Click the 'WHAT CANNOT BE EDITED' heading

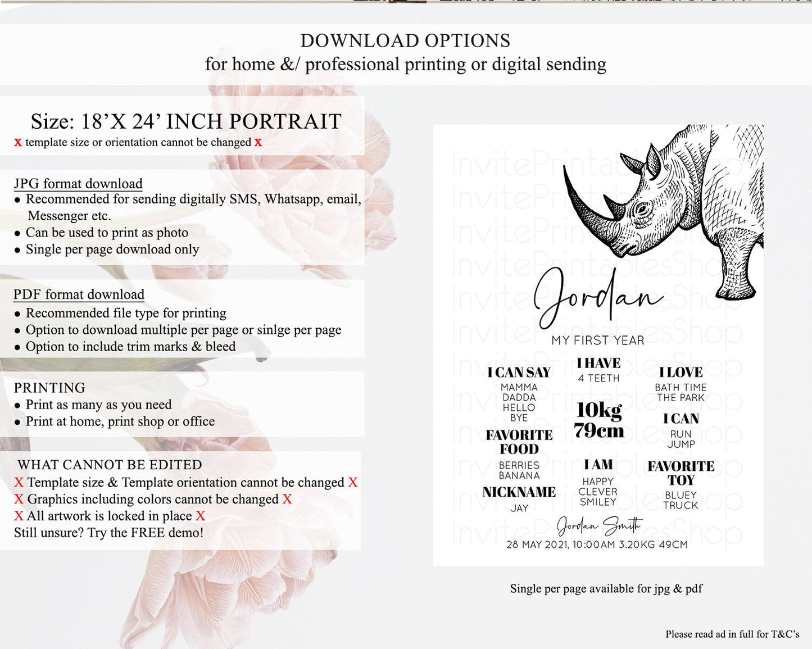[110, 465]
